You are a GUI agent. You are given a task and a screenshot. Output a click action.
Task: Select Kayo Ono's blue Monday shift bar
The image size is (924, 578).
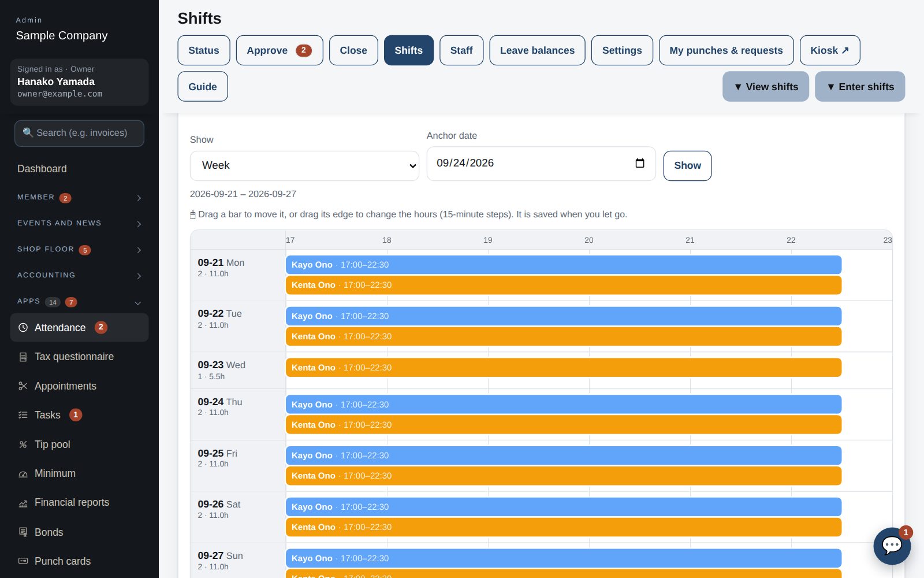(x=564, y=265)
